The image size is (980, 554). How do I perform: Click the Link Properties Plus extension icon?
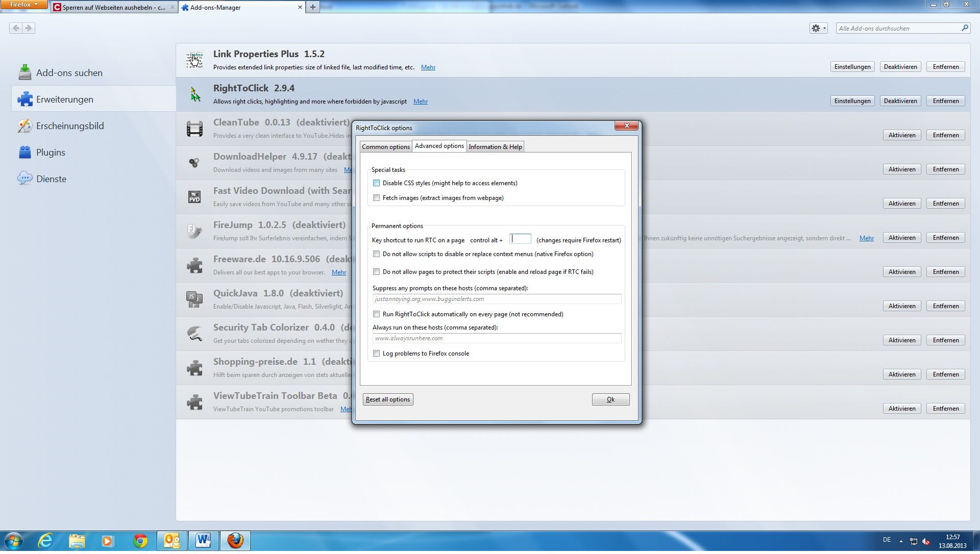[194, 60]
